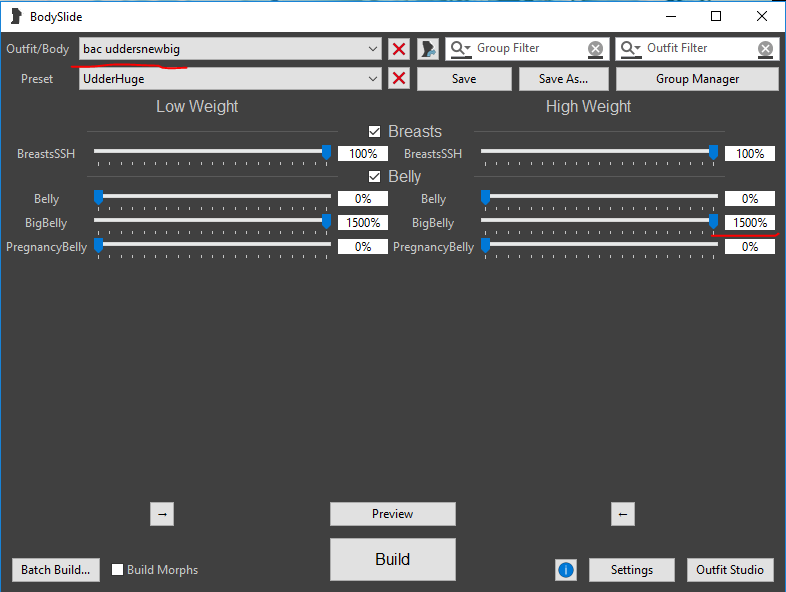The image size is (786, 592).
Task: Open the Settings dialog
Action: point(632,570)
